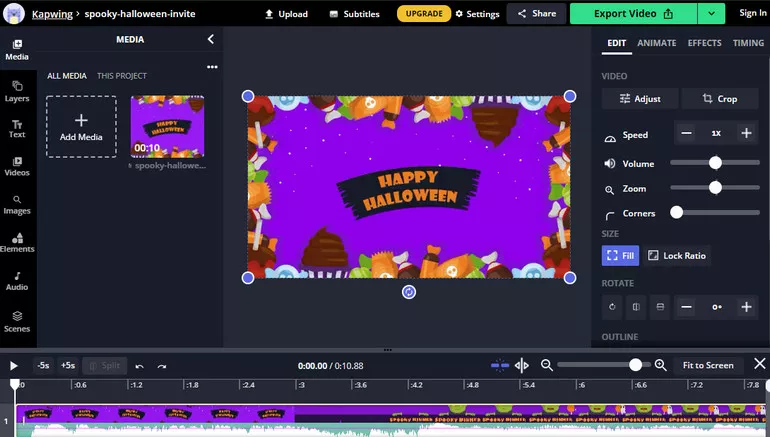The image size is (770, 437).
Task: Increase speed with the plus button
Action: click(746, 133)
